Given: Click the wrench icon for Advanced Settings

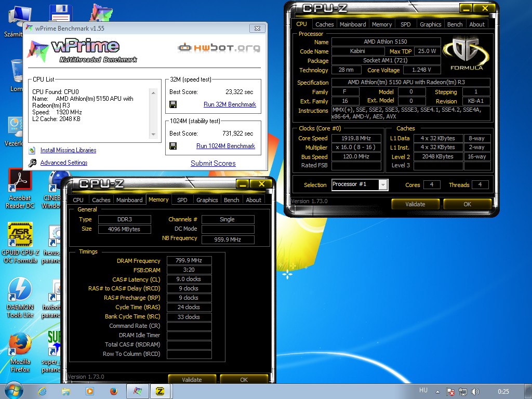Looking at the screenshot, I should tap(32, 163).
